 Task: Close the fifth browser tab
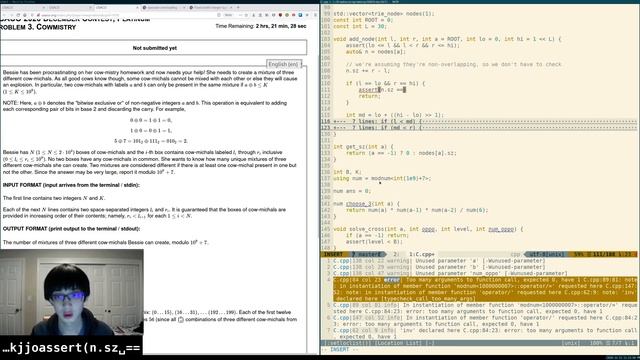(231, 7)
